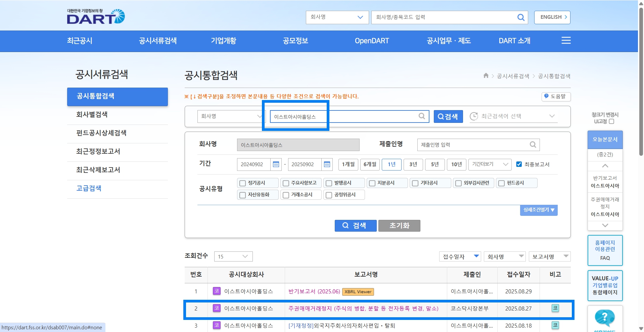Open calendar picker for end date 20250902

coord(327,164)
